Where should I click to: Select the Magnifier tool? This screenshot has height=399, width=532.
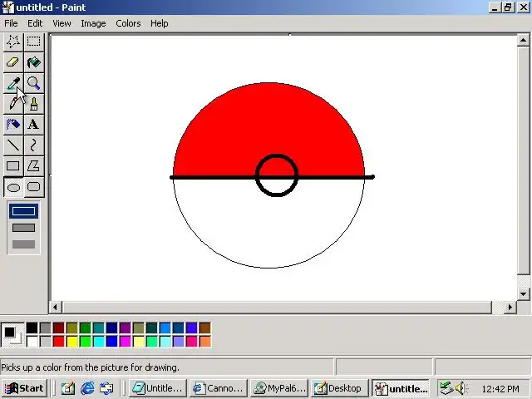coord(33,83)
